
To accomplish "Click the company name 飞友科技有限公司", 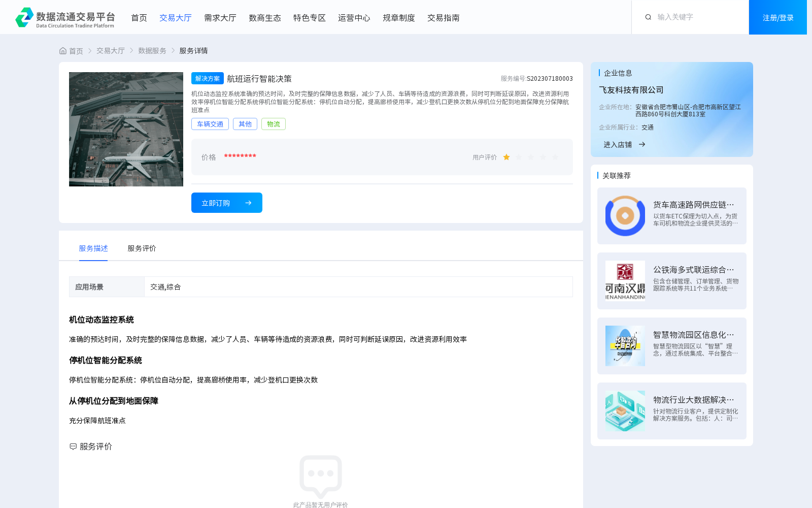I will pyautogui.click(x=631, y=90).
